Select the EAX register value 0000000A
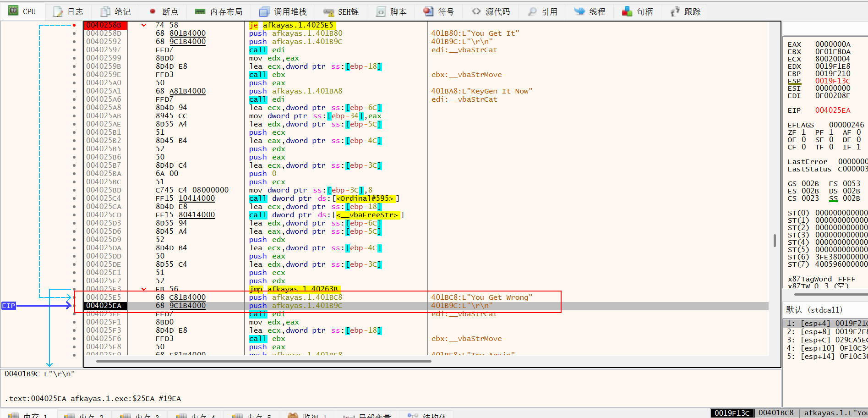This screenshot has height=418, width=868. [833, 44]
